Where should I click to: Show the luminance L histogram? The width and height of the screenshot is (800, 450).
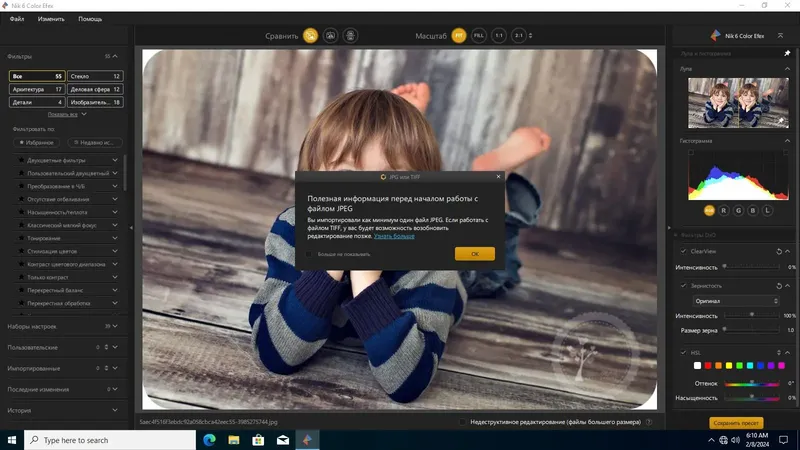pyautogui.click(x=767, y=210)
